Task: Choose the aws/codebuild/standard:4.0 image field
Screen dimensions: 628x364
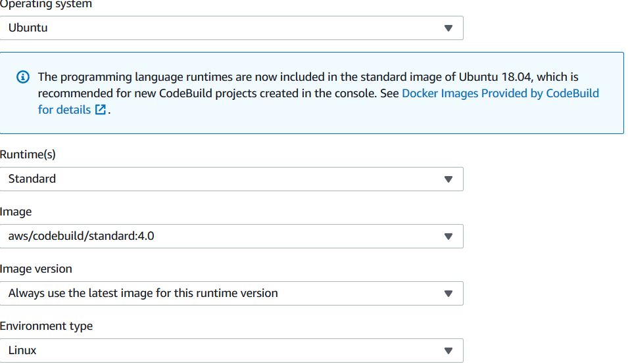Action: point(231,237)
